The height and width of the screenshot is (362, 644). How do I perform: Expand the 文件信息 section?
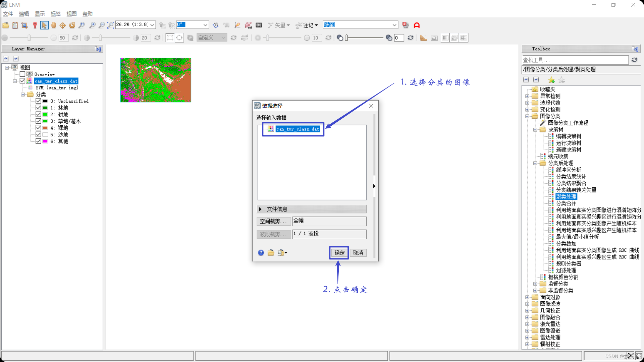(260, 209)
